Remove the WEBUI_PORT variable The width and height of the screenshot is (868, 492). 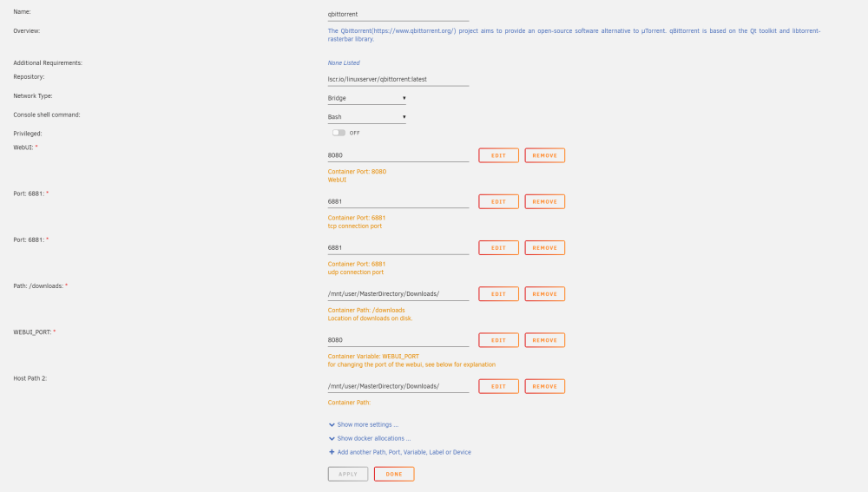[545, 340]
